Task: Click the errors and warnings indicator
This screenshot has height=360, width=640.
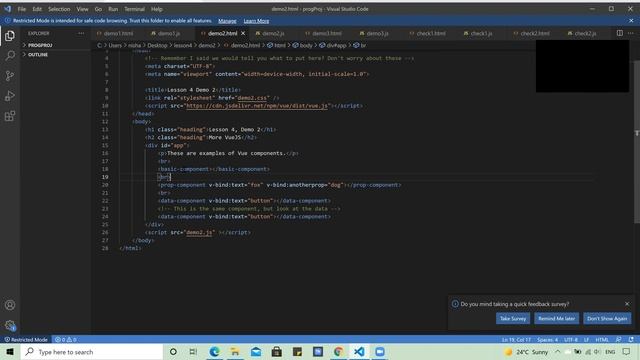Action: pyautogui.click(x=66, y=340)
